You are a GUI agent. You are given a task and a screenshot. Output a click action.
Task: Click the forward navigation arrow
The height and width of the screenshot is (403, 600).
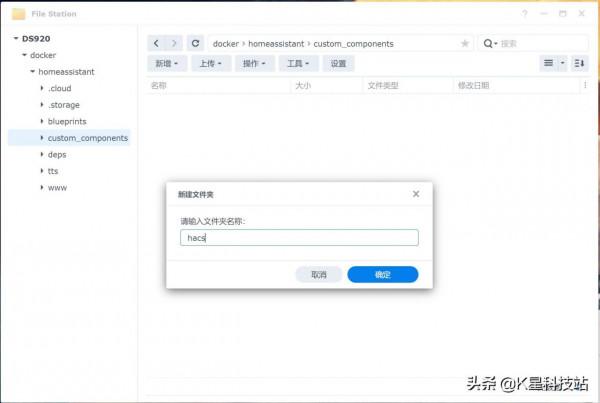tap(174, 43)
